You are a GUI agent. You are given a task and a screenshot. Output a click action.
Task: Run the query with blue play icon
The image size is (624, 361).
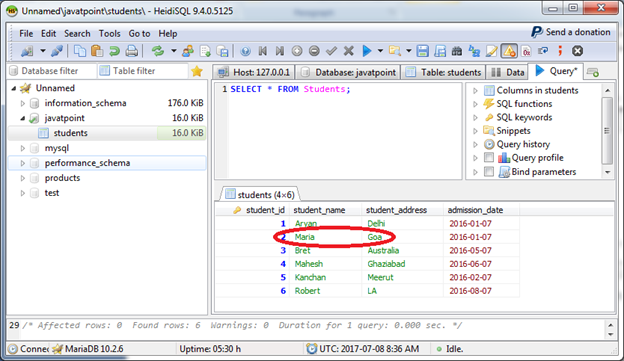[x=367, y=51]
